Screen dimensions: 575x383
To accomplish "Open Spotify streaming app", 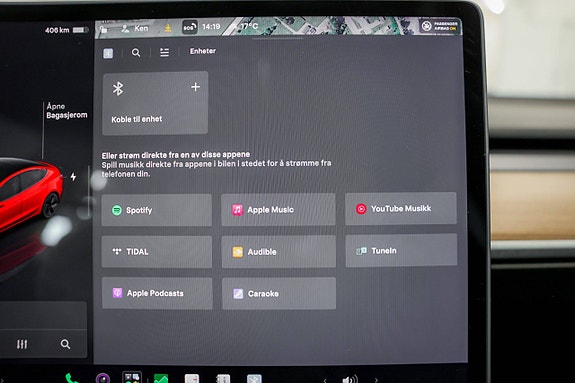I will pyautogui.click(x=157, y=210).
